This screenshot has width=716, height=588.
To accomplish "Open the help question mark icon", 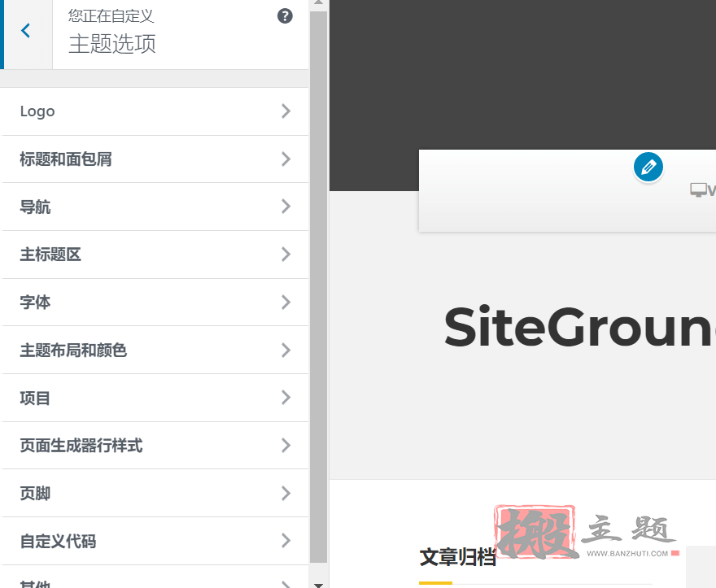I will (285, 16).
